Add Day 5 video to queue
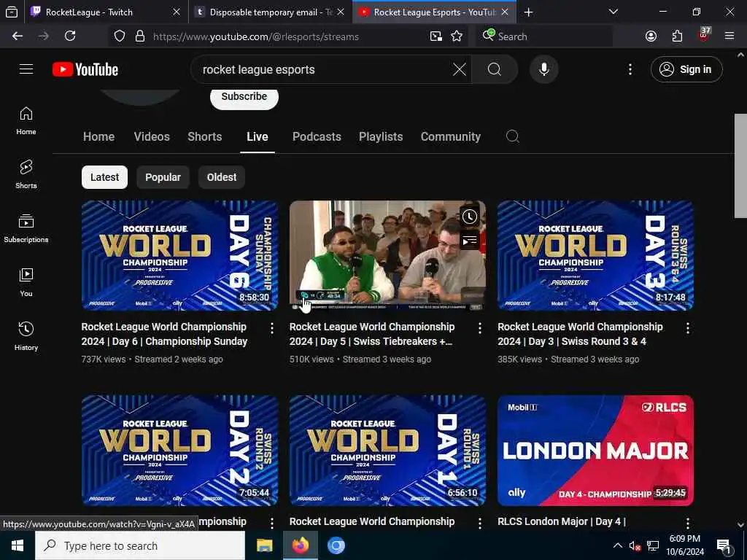This screenshot has width=747, height=560. coord(469,241)
